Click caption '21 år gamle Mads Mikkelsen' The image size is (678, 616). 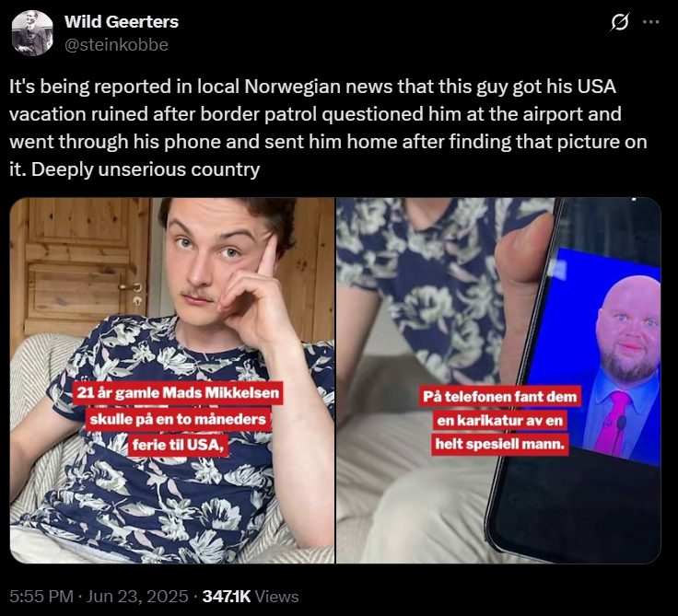pyautogui.click(x=178, y=393)
